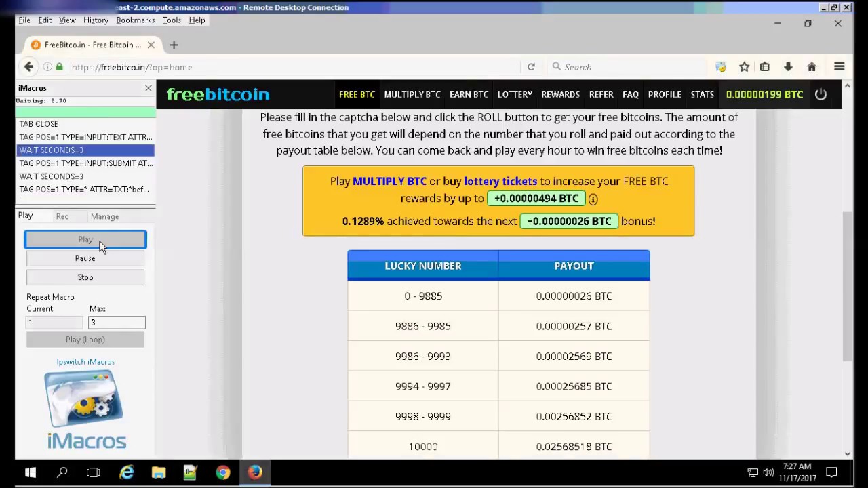Switch to the iMacros Manage tab

coord(104,216)
